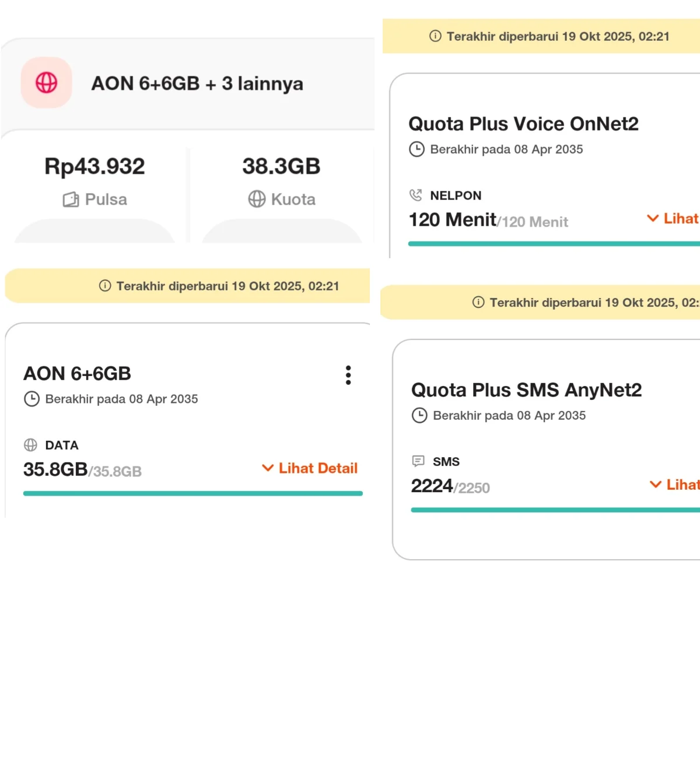Click the clock icon under Quota Plus Voice OnNet2
The height and width of the screenshot is (758, 700).
(416, 149)
